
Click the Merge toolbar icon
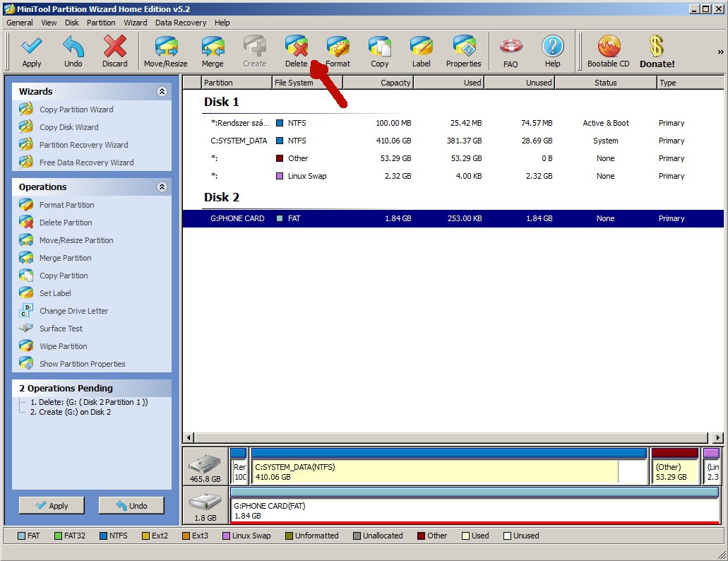tap(213, 52)
